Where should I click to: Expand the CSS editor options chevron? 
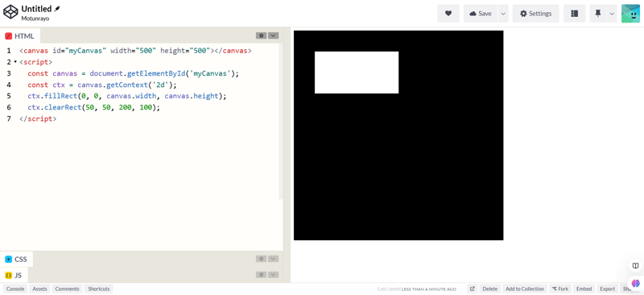tap(274, 259)
